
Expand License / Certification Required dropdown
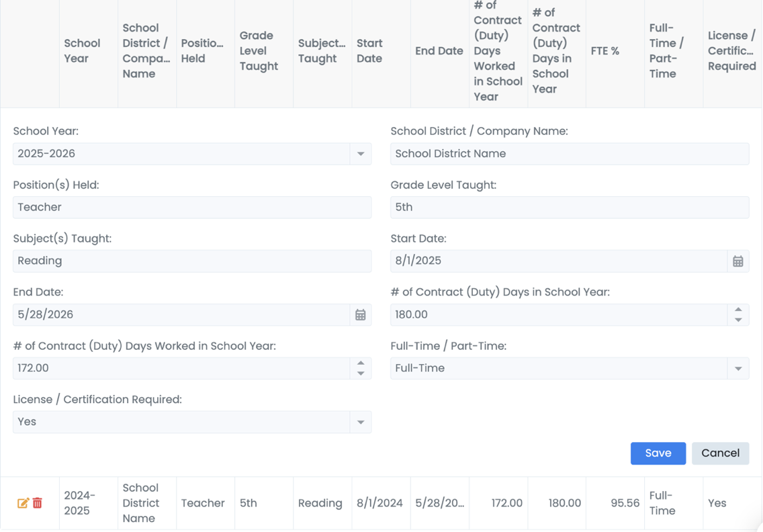(x=361, y=423)
